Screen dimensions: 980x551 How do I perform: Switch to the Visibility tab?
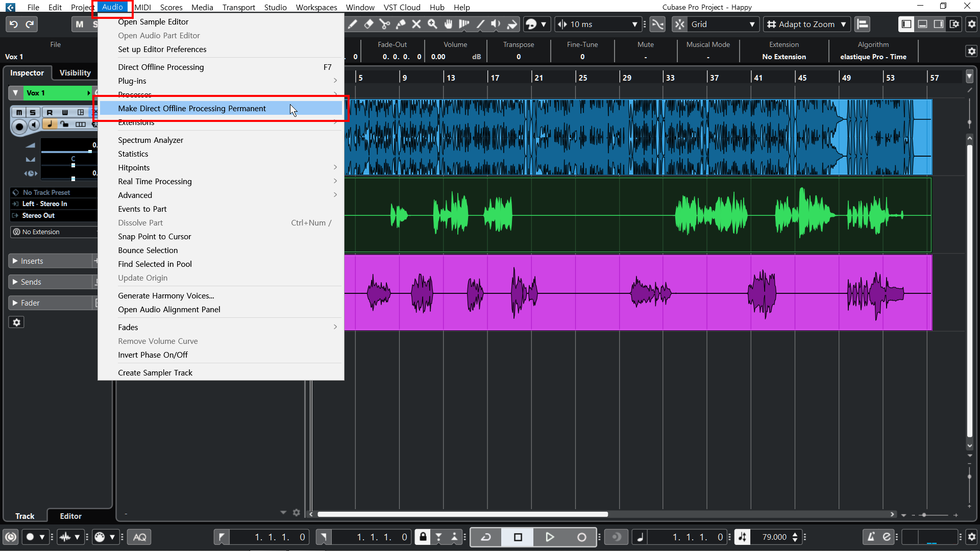coord(75,72)
